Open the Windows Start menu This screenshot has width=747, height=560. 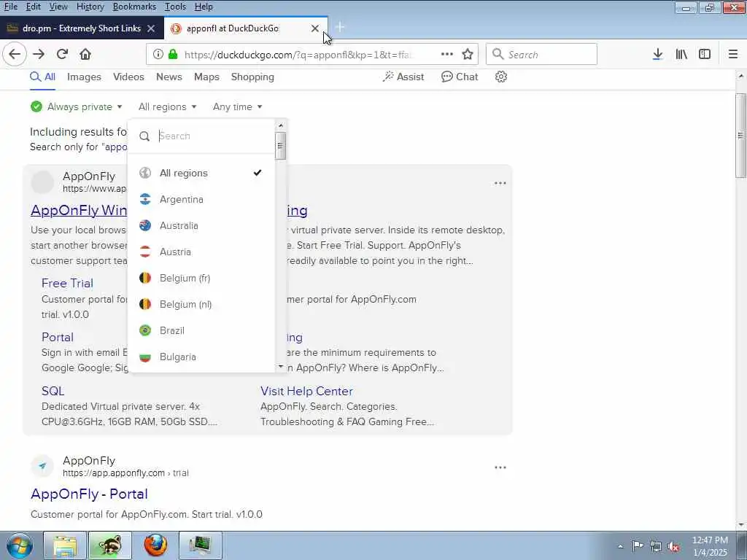coord(20,545)
